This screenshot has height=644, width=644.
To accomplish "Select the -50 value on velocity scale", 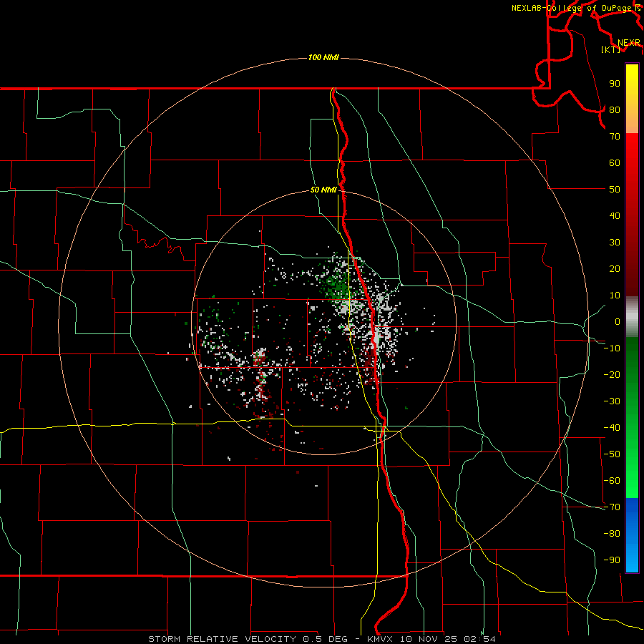I will click(612, 454).
